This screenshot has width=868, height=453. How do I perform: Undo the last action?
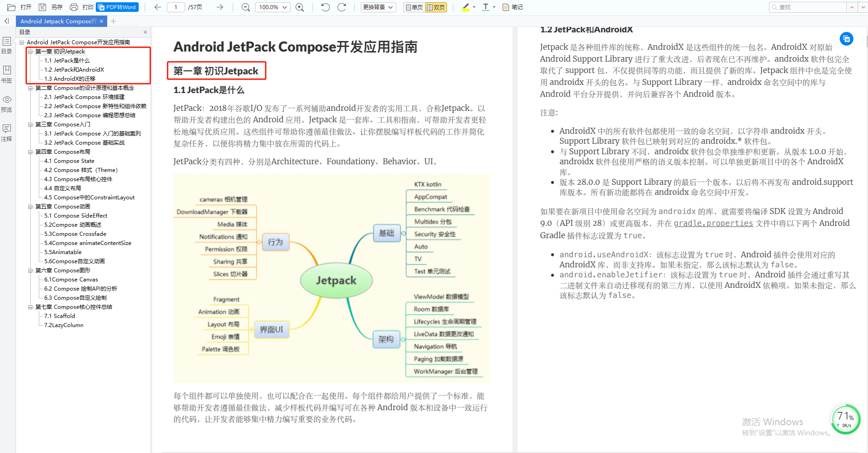coord(325,7)
